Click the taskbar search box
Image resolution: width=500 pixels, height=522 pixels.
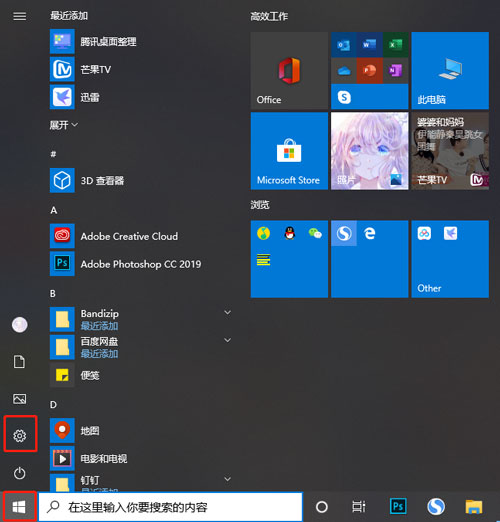[x=171, y=507]
